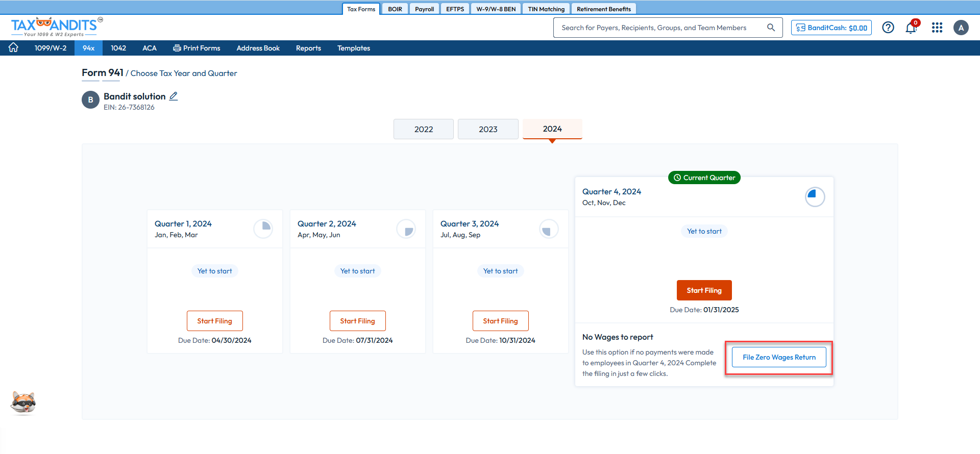The width and height of the screenshot is (980, 454).
Task: Start Filing for Quarter 2, 2024
Action: pos(358,321)
